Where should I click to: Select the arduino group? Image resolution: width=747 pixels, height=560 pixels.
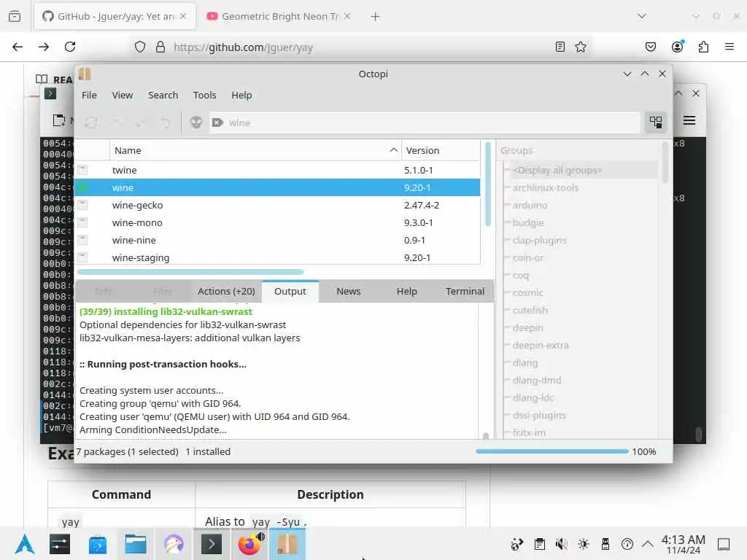coord(530,205)
